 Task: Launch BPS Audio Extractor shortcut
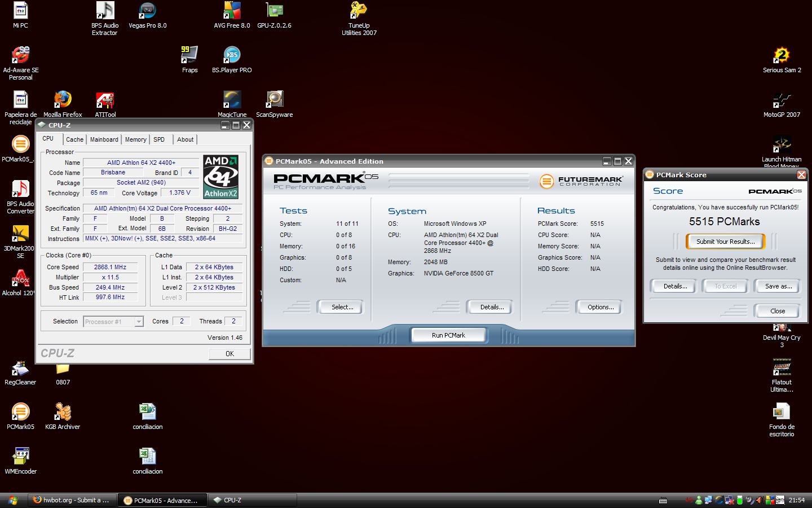pyautogui.click(x=105, y=19)
